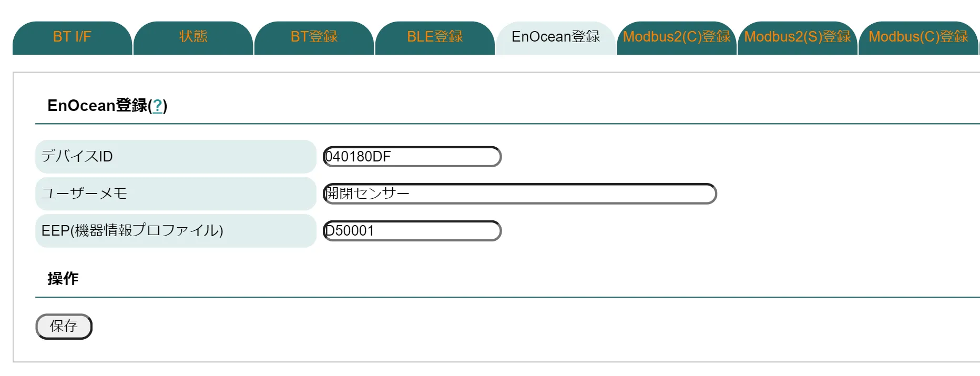Click the デバイスID label cell
The image size is (980, 376).
176,157
